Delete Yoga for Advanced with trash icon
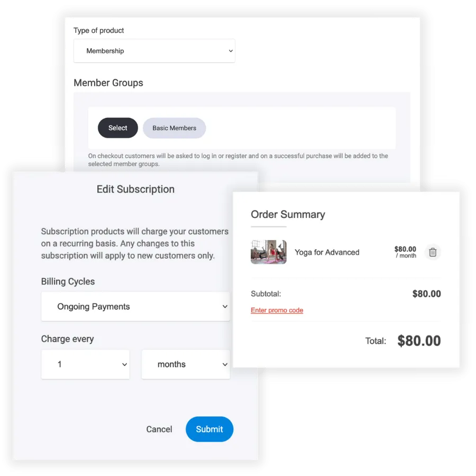This screenshot has width=476, height=476. tap(433, 252)
